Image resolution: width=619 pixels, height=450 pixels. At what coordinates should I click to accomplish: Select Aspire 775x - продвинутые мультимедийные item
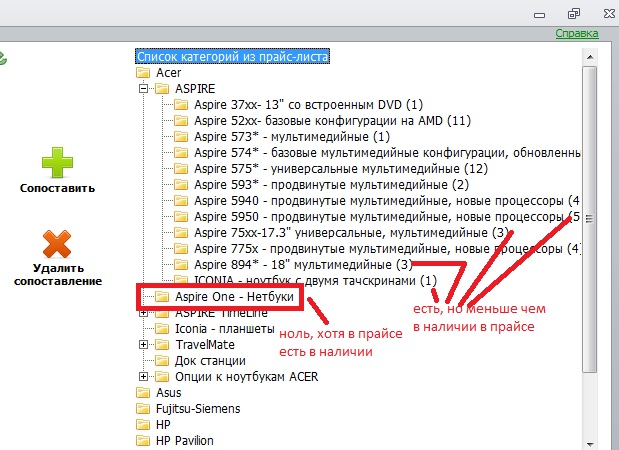pyautogui.click(x=387, y=248)
